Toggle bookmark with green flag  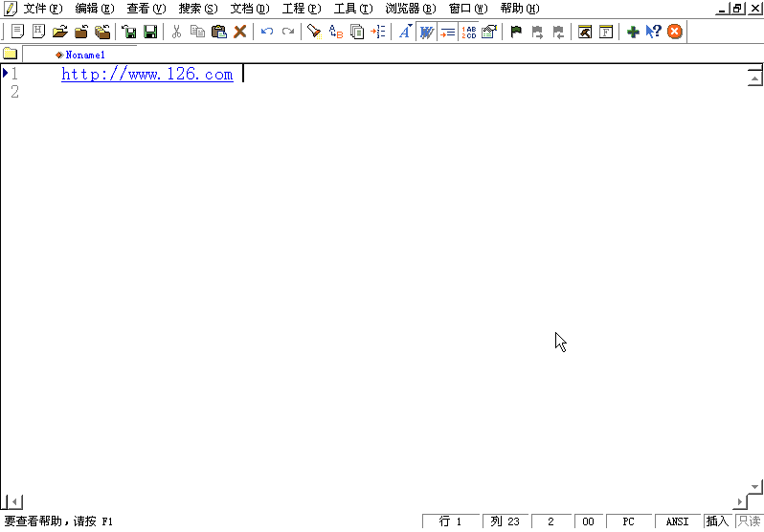516,32
